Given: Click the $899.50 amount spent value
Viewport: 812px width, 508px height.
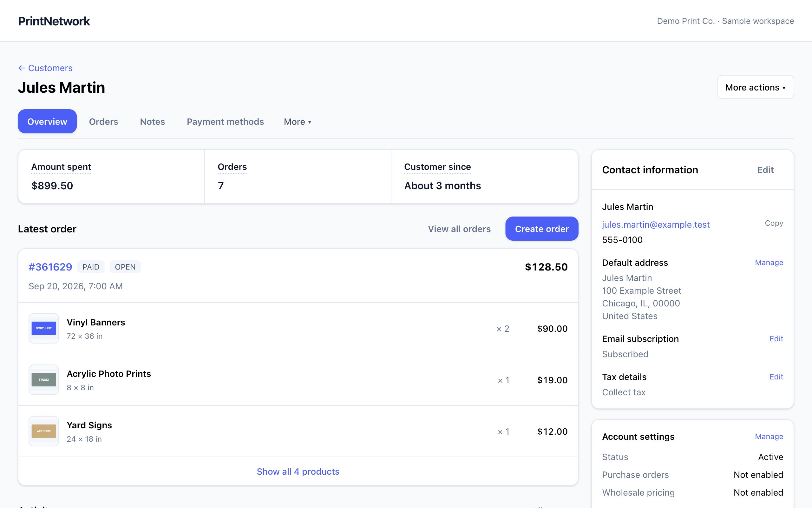Looking at the screenshot, I should click(x=52, y=185).
